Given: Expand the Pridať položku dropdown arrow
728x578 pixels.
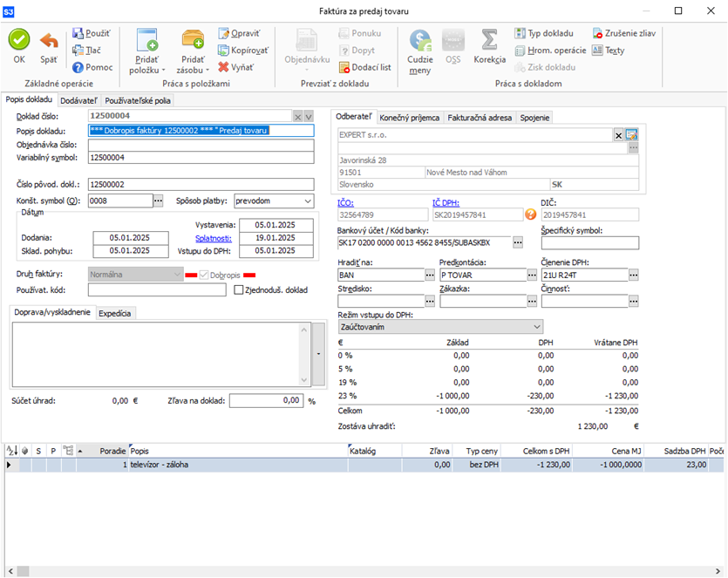Looking at the screenshot, I should 163,70.
